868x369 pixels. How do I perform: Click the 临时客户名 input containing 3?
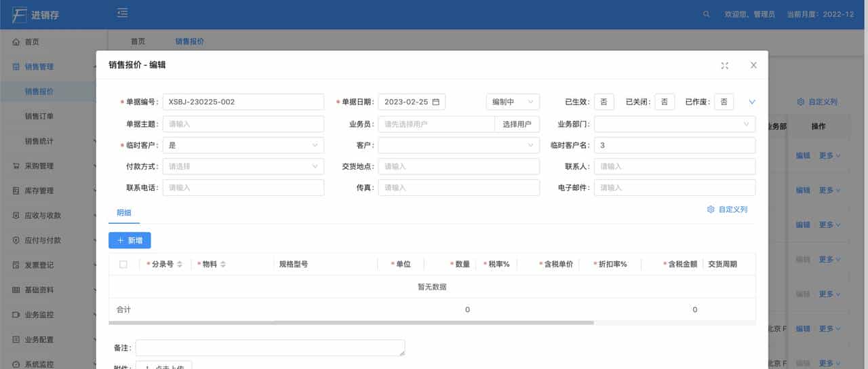675,145
